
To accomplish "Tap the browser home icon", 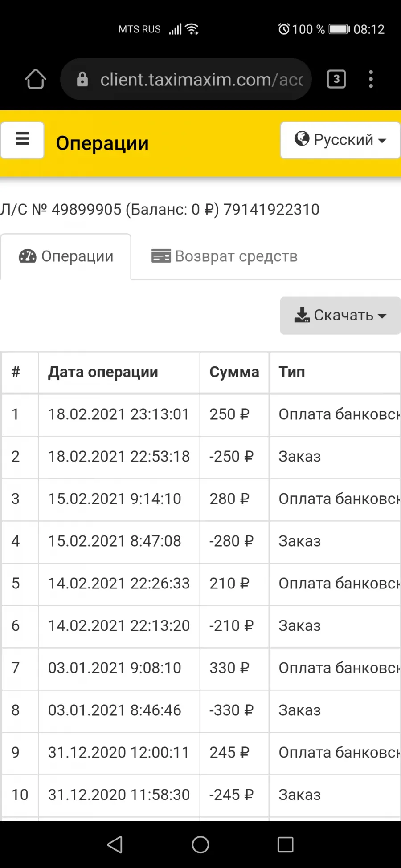I will point(36,79).
